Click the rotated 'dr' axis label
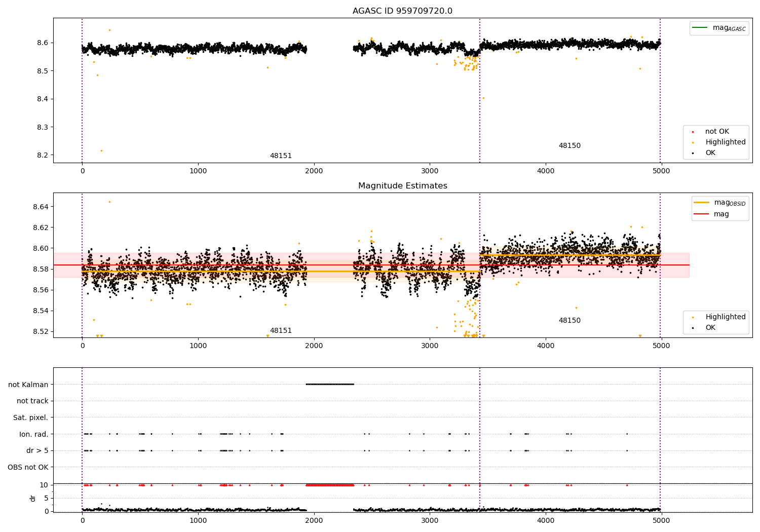Viewport: 760px width, 532px height. click(x=33, y=498)
